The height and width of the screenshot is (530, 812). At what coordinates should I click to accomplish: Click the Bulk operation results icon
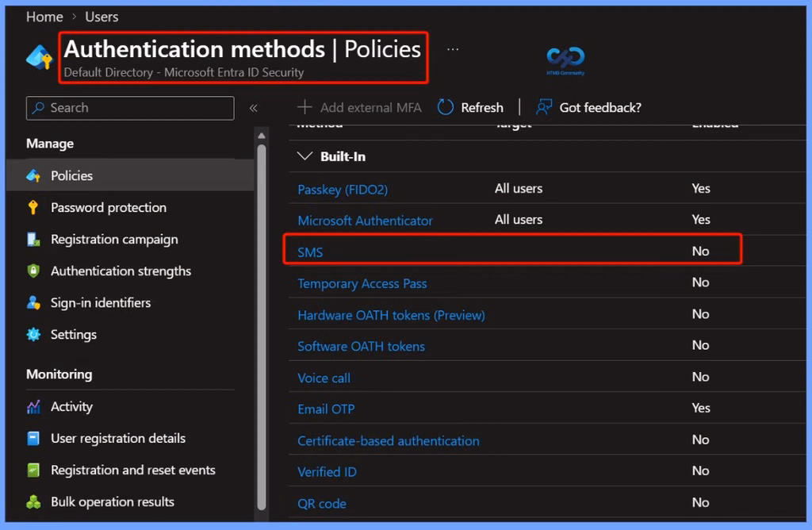(x=33, y=502)
